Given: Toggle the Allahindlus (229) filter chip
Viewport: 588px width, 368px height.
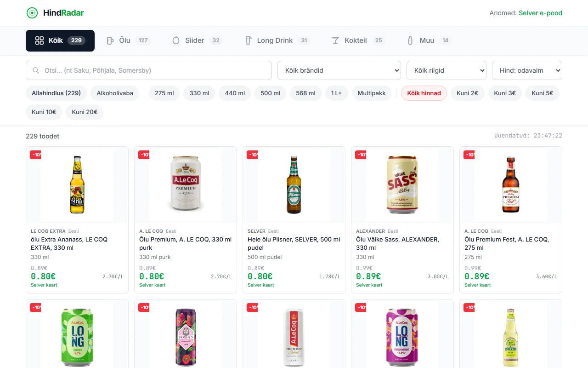Looking at the screenshot, I should pos(56,93).
